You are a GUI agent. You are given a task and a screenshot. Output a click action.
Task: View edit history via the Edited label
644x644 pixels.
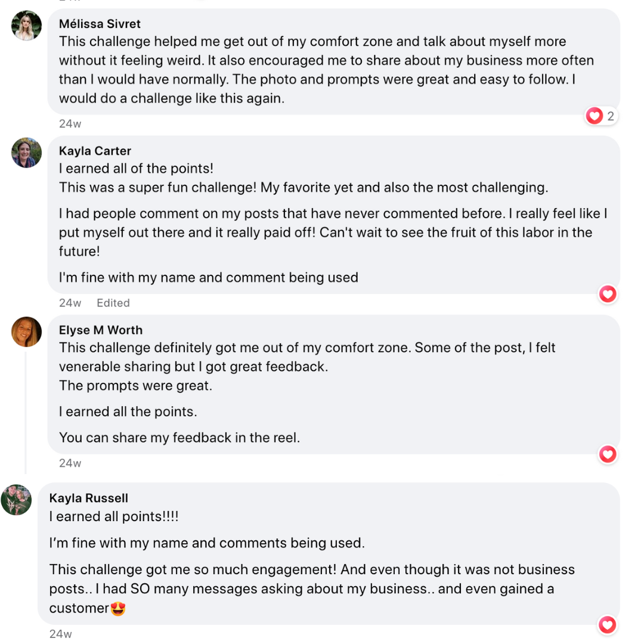113,303
